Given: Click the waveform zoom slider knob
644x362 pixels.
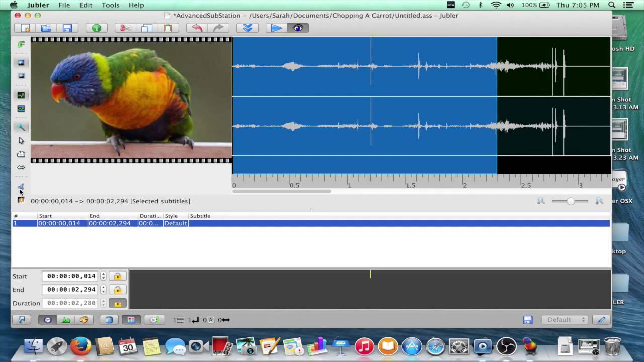Looking at the screenshot, I should pos(571,201).
